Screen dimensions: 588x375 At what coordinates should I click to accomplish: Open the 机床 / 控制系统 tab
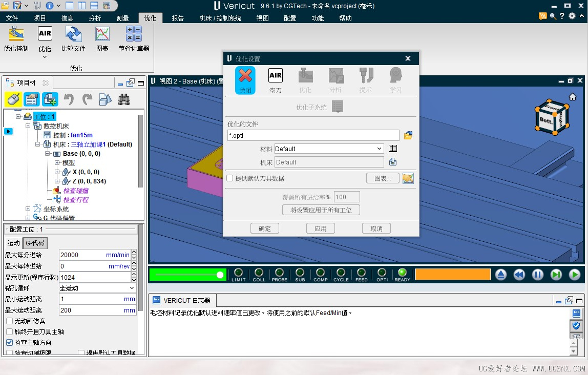coord(220,18)
